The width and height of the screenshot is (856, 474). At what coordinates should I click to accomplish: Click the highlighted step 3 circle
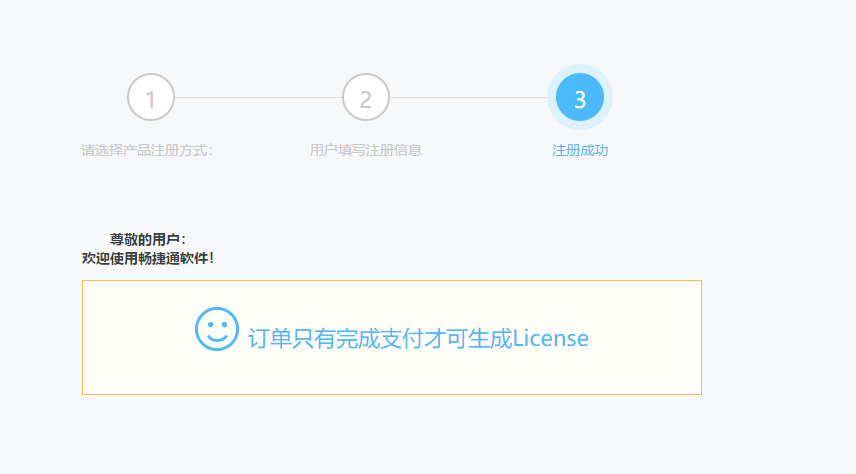[580, 97]
